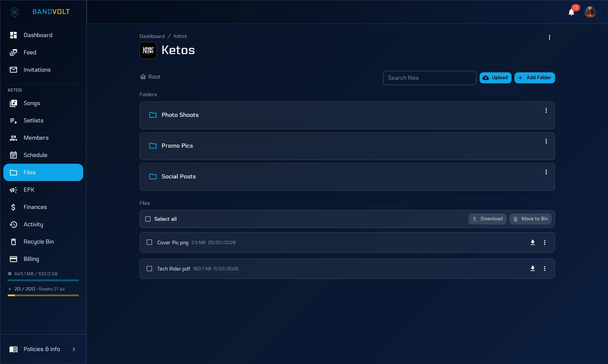Open the user avatar profile menu
The height and width of the screenshot is (364, 608).
(590, 12)
